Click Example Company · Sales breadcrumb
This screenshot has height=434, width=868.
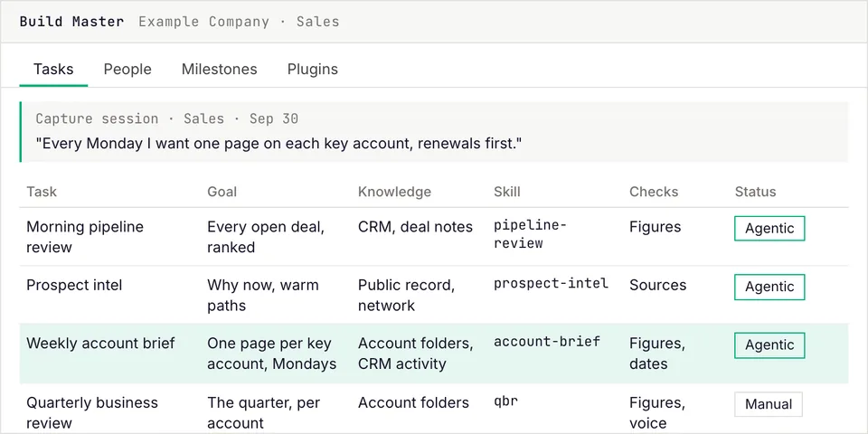[x=239, y=22]
